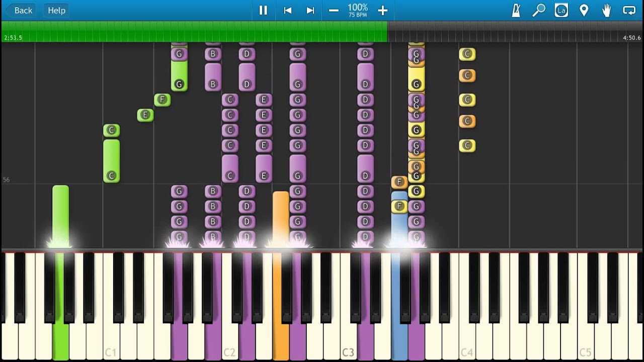The height and width of the screenshot is (362, 644).
Task: Toggle the La note labels icon
Action: pos(561,10)
